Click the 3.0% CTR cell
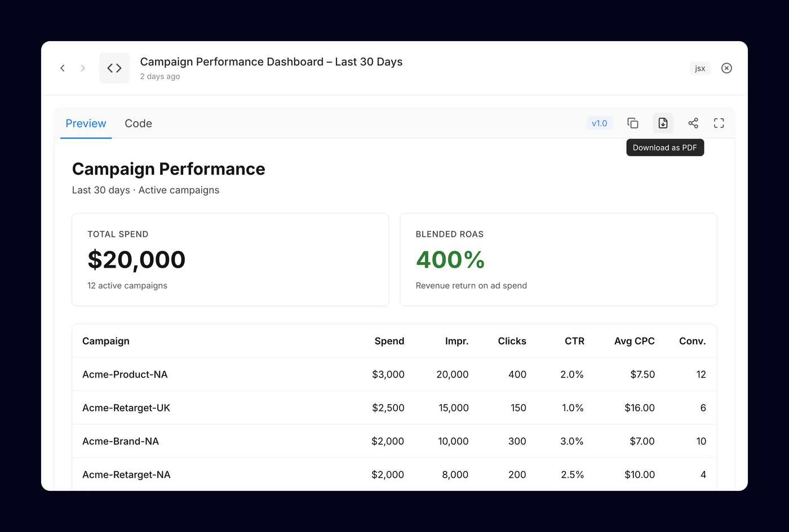 pos(572,441)
